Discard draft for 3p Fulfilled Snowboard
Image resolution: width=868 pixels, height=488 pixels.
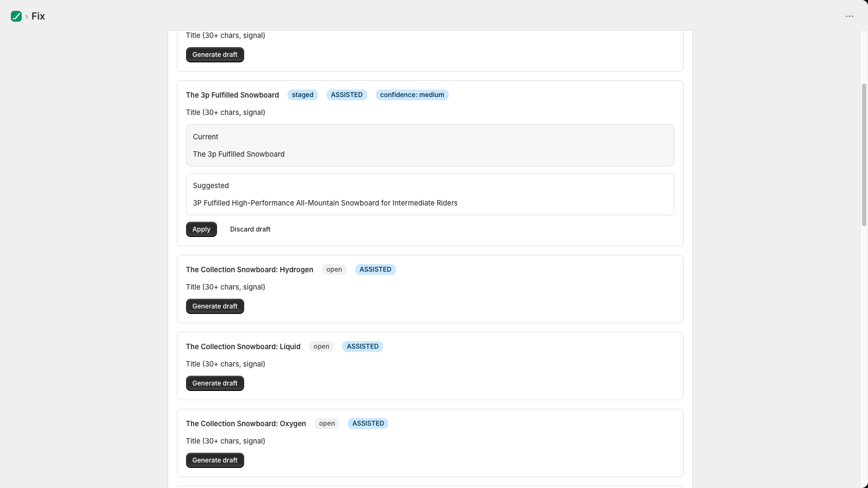[x=250, y=229]
